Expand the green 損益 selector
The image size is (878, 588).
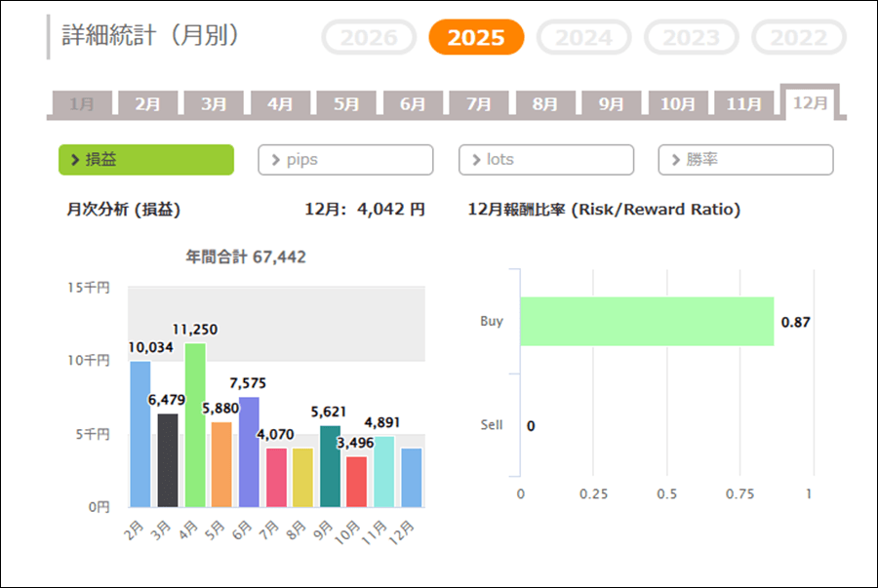(x=146, y=160)
